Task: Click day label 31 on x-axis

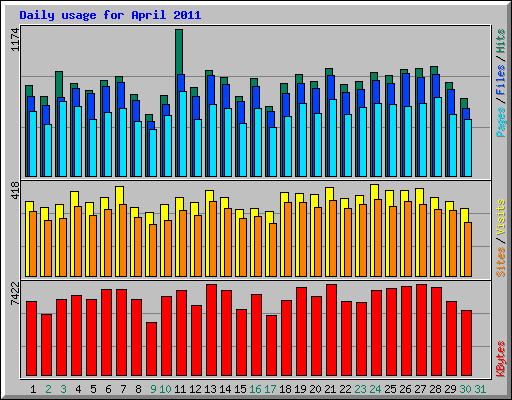Action: [480, 389]
